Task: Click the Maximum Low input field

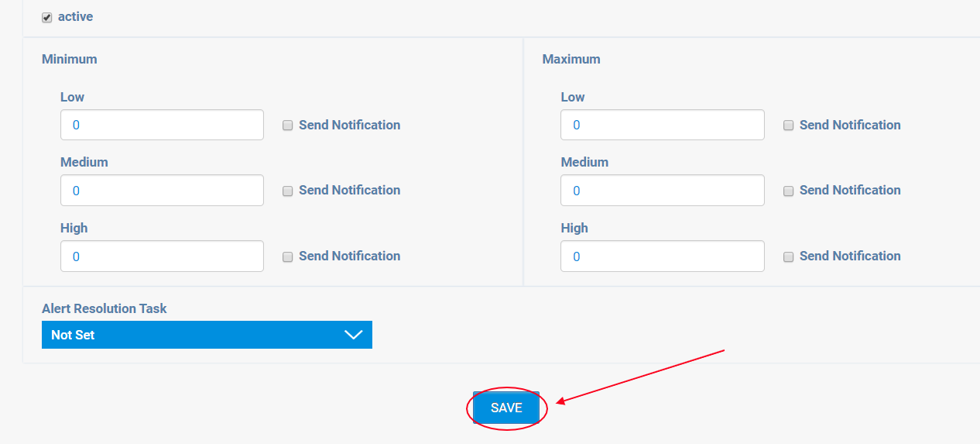Action: click(662, 125)
